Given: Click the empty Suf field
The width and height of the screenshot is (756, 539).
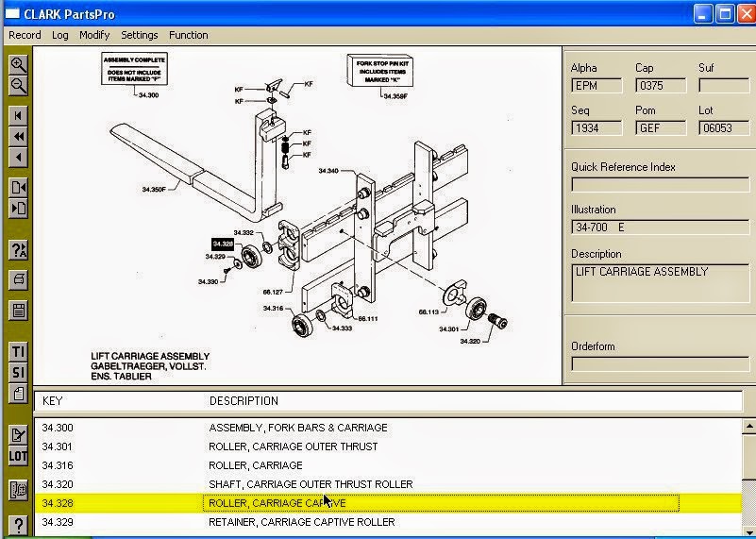Looking at the screenshot, I should point(724,86).
